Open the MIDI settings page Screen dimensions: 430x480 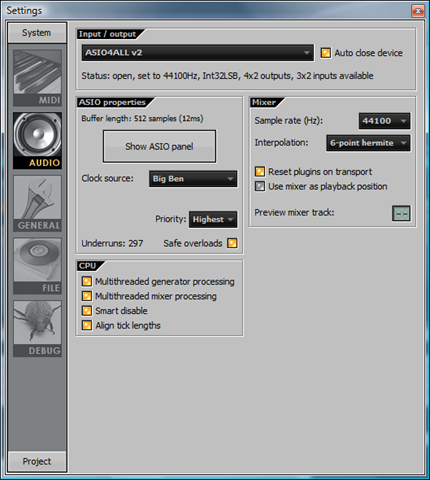pos(37,78)
